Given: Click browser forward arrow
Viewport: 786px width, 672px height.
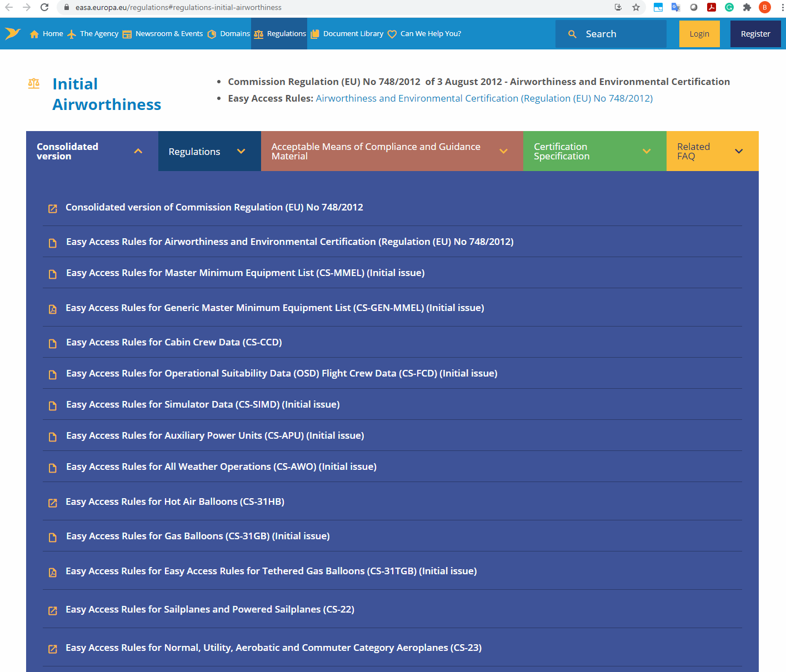Looking at the screenshot, I should click(x=27, y=7).
